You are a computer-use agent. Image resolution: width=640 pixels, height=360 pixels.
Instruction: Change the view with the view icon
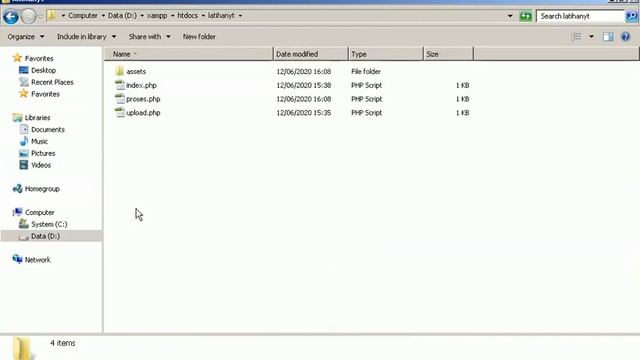coord(576,37)
